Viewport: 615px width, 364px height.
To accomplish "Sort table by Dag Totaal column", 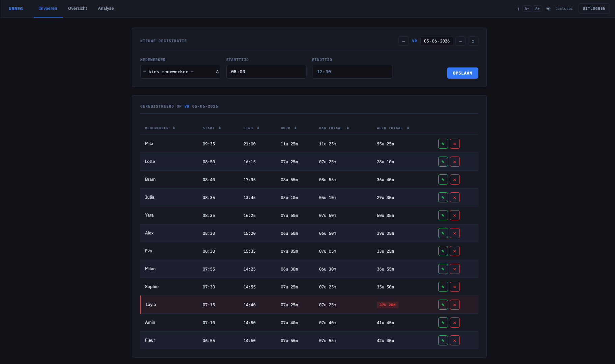I will click(x=334, y=128).
